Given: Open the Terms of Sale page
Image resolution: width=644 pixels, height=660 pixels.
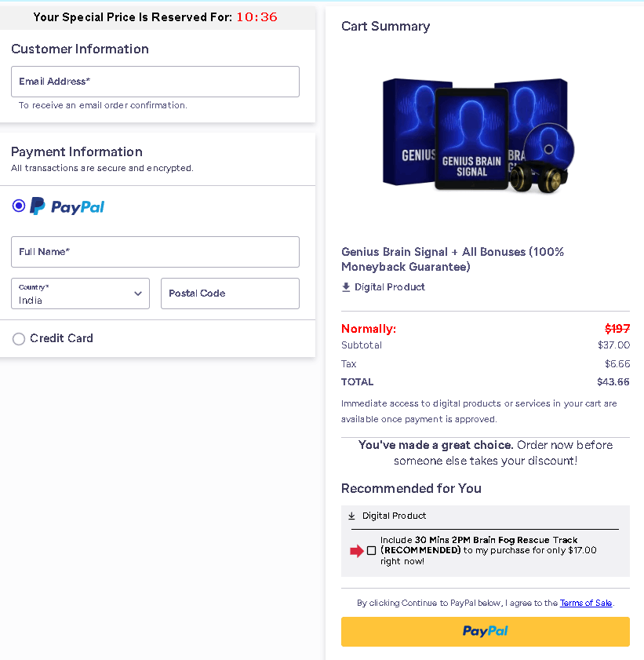Looking at the screenshot, I should (x=585, y=603).
